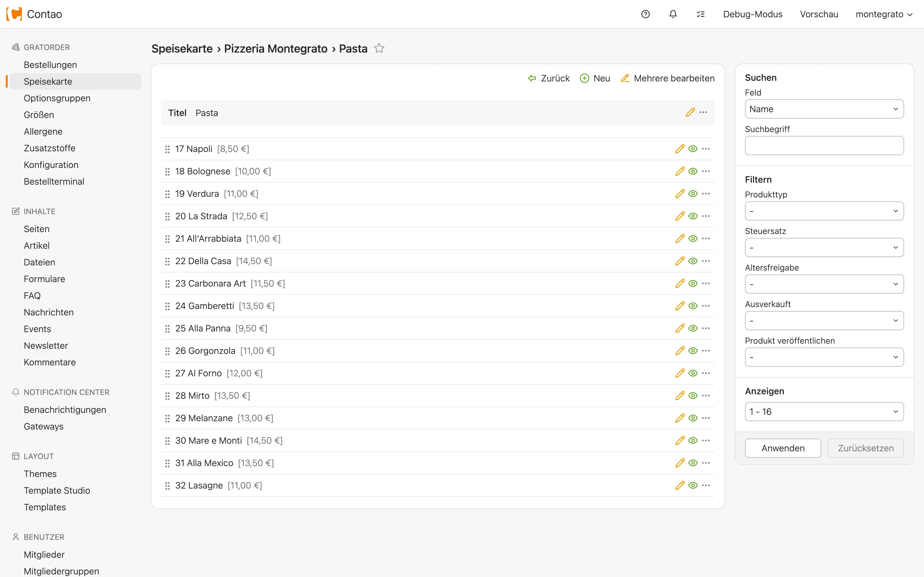Toggle visibility of 17 Napoli
The height and width of the screenshot is (577, 924).
click(x=693, y=149)
